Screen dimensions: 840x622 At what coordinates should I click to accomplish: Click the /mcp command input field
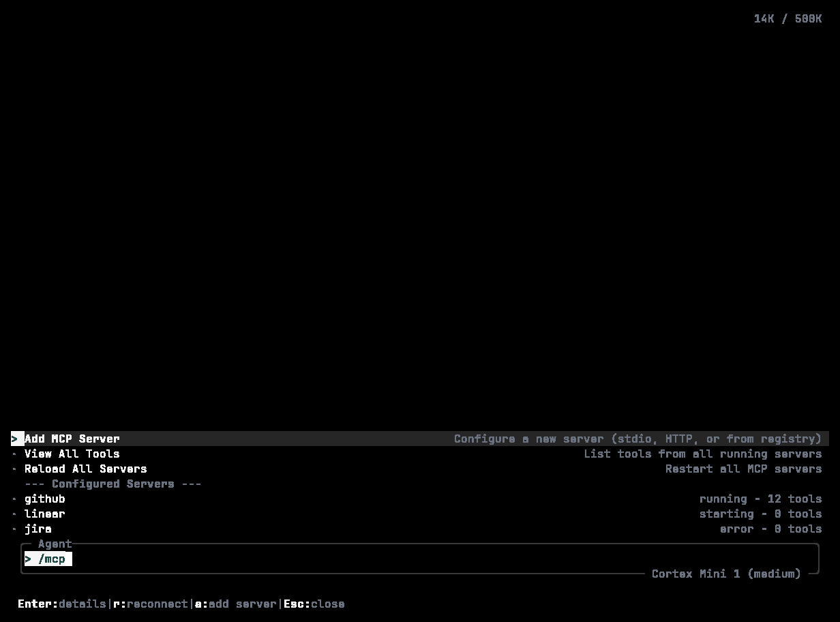point(420,559)
